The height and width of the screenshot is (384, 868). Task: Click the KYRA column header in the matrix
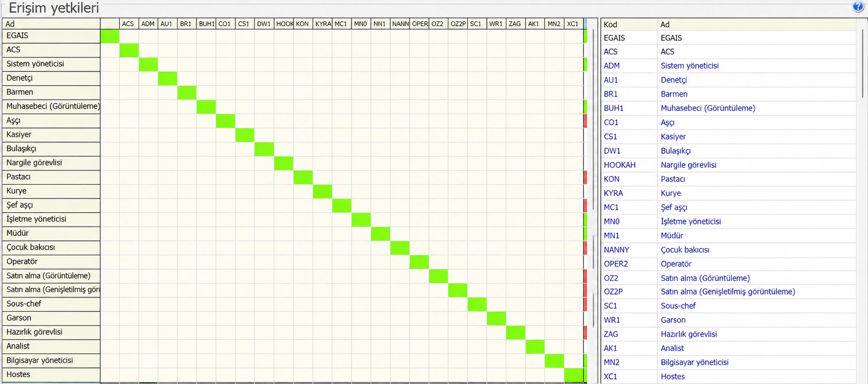click(322, 24)
